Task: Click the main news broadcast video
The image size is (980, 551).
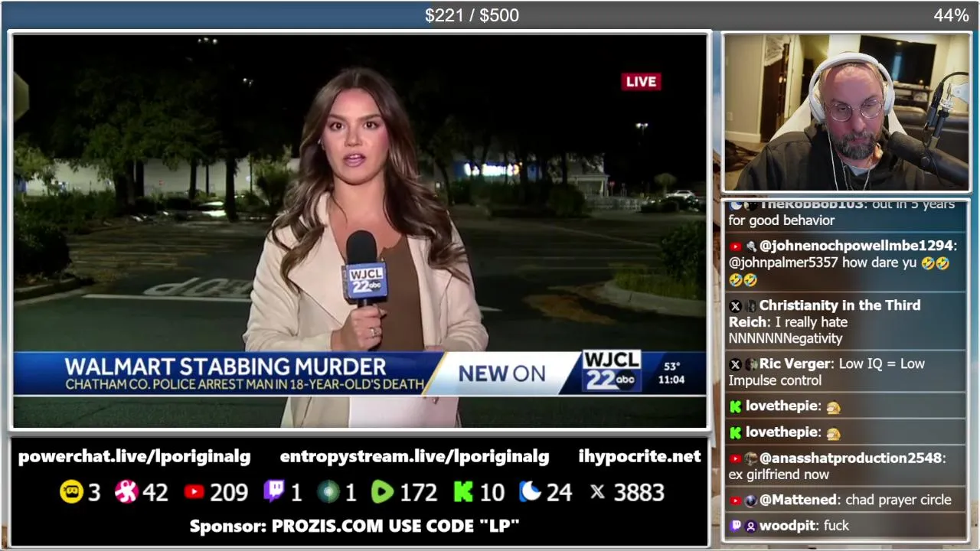Action: click(360, 230)
